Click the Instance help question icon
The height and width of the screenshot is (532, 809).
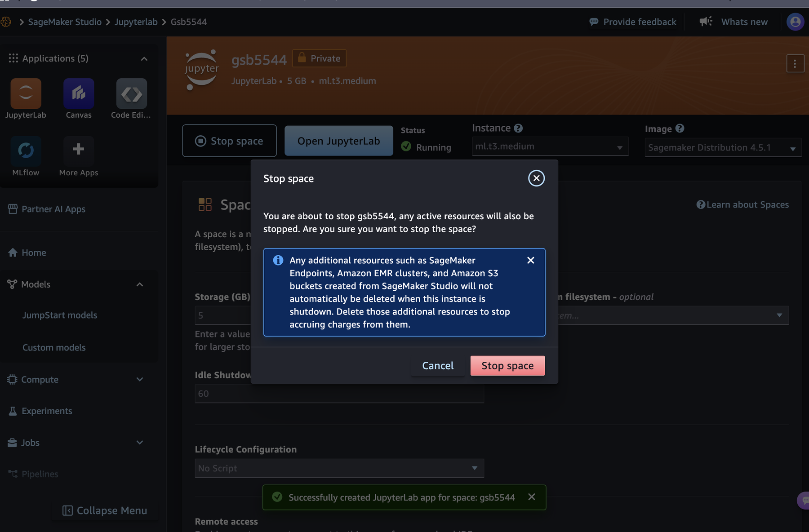point(518,128)
